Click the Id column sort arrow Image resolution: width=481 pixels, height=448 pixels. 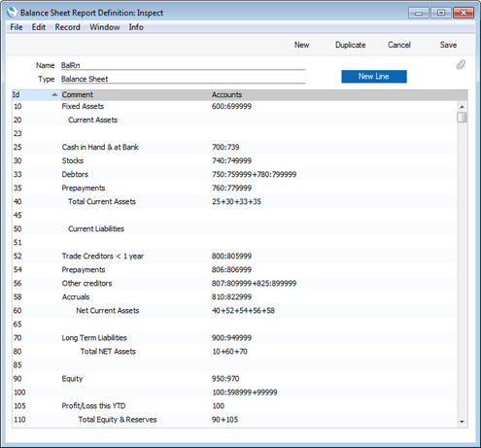(x=54, y=94)
